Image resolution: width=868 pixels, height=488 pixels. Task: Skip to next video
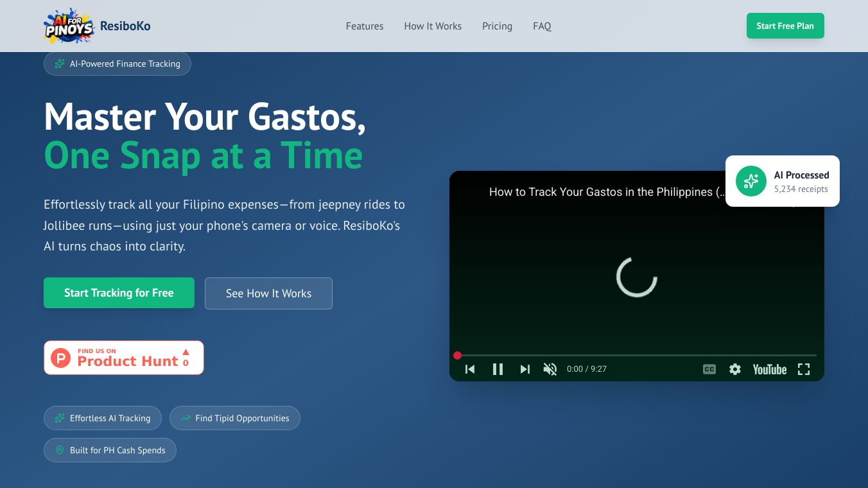525,369
